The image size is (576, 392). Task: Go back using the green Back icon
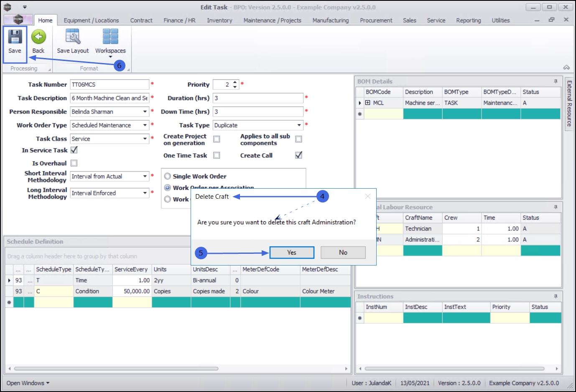pyautogui.click(x=38, y=37)
